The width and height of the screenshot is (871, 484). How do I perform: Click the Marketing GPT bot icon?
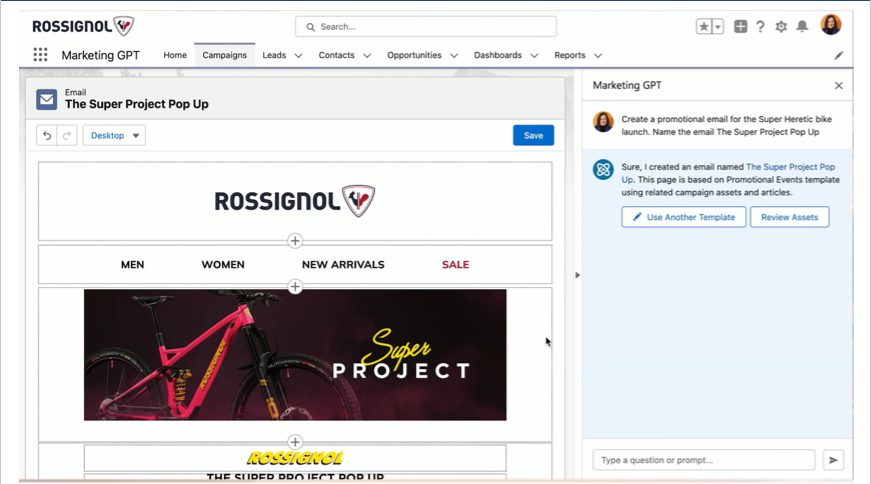pyautogui.click(x=603, y=169)
